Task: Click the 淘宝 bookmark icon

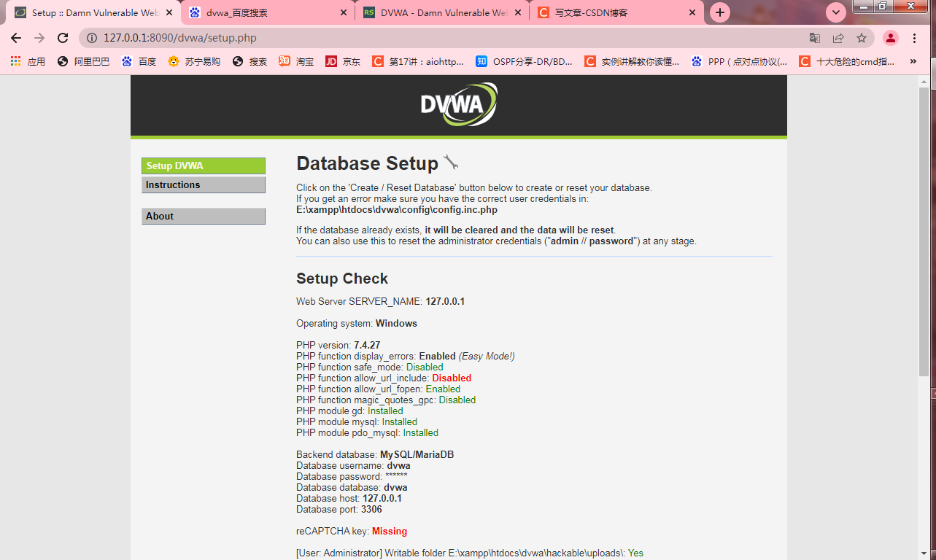Action: [284, 61]
